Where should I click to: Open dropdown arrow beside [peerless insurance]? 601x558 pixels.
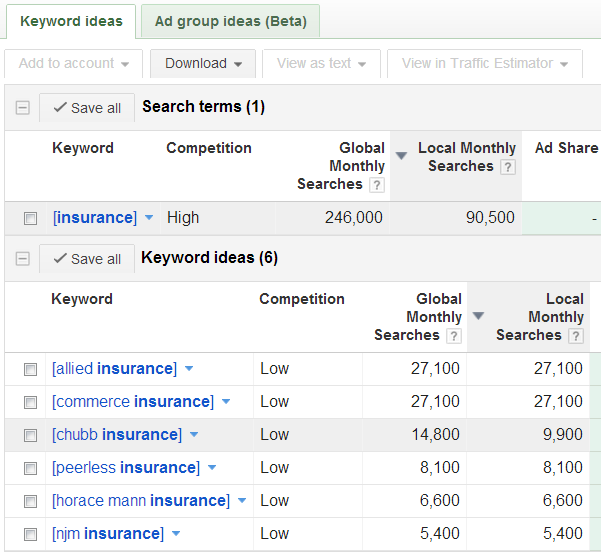coord(212,468)
